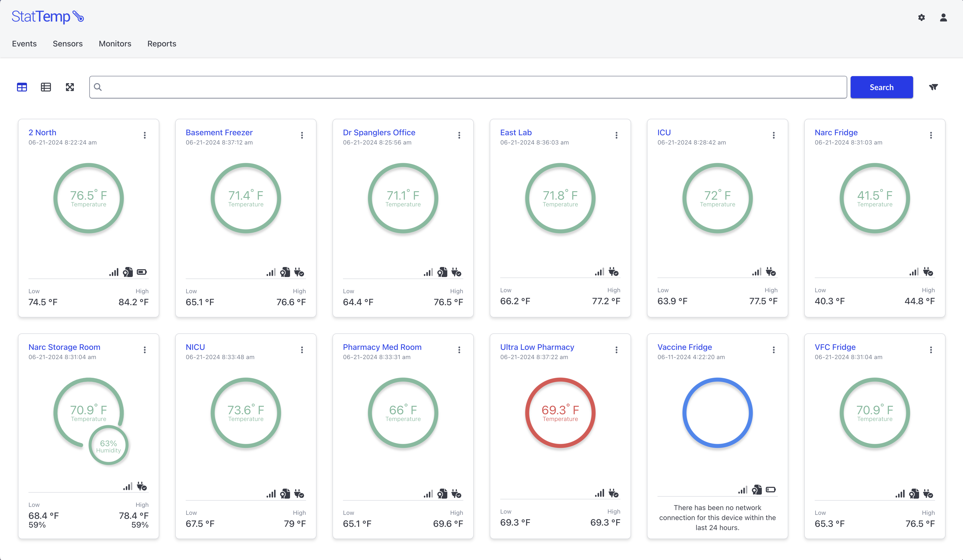Click signal strength icon on ICU card
Screen dimensions: 963x560
point(756,272)
